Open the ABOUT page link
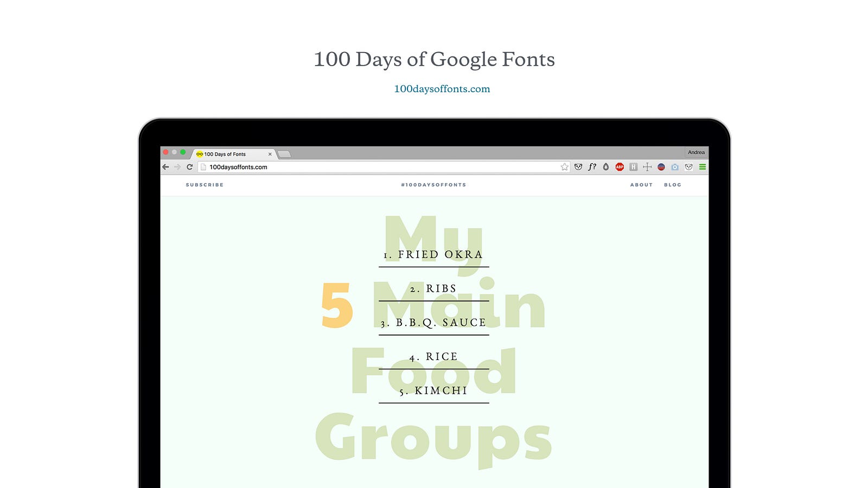Image resolution: width=868 pixels, height=488 pixels. [641, 185]
